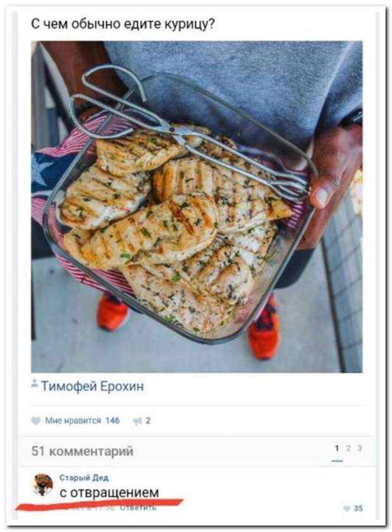Viewport: 392px width, 532px height.
Task: Go to comments page 2
Action: coord(348,448)
